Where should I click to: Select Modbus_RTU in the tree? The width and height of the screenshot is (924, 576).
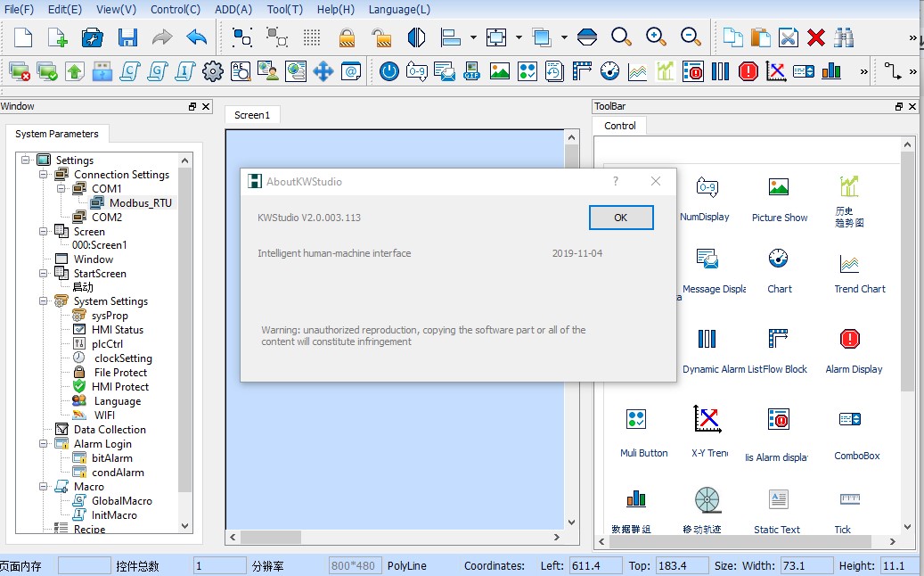tap(140, 202)
